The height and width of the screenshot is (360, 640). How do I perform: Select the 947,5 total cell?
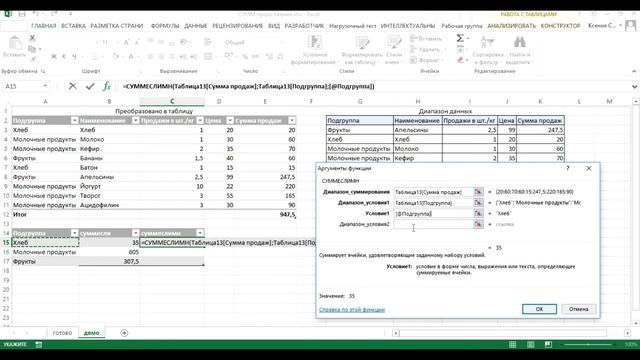(265, 214)
